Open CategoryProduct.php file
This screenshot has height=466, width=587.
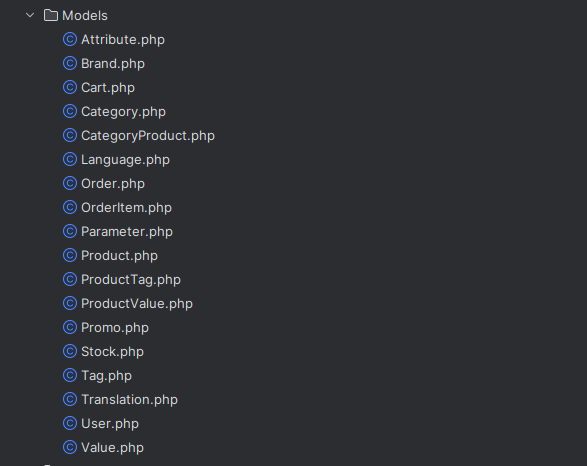tap(148, 135)
